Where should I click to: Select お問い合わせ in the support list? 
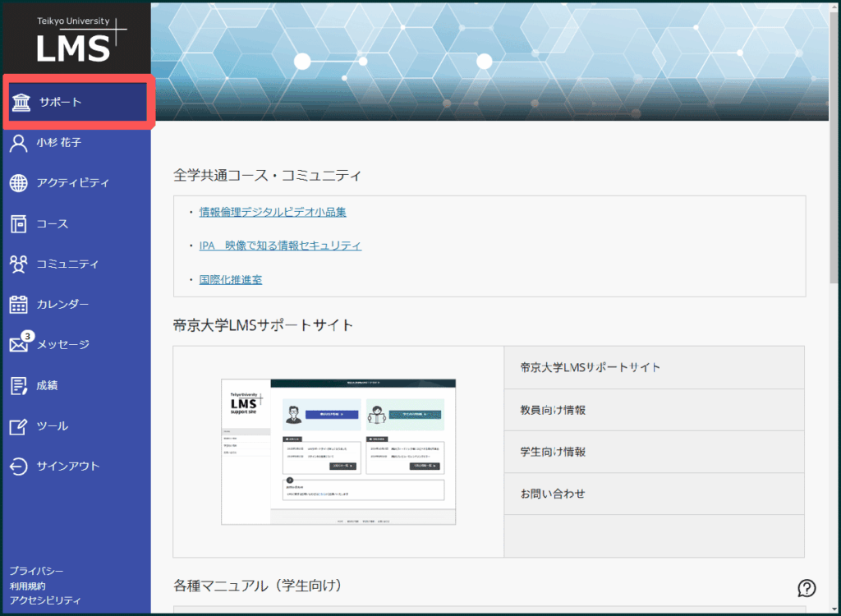pos(654,494)
